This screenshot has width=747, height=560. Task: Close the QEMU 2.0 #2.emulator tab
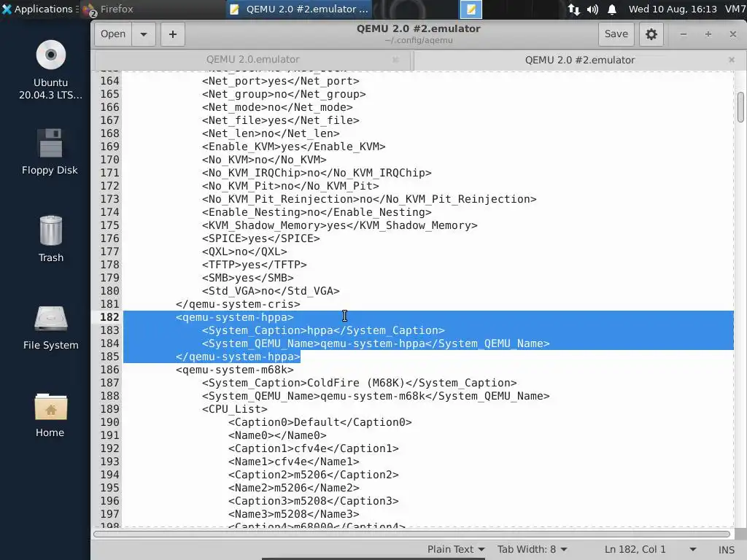click(x=732, y=60)
